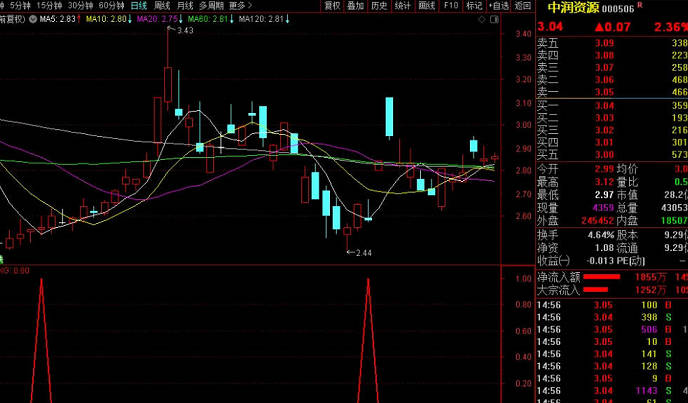Toggle the panel layout icon at chart top-right

pyautogui.click(x=494, y=19)
